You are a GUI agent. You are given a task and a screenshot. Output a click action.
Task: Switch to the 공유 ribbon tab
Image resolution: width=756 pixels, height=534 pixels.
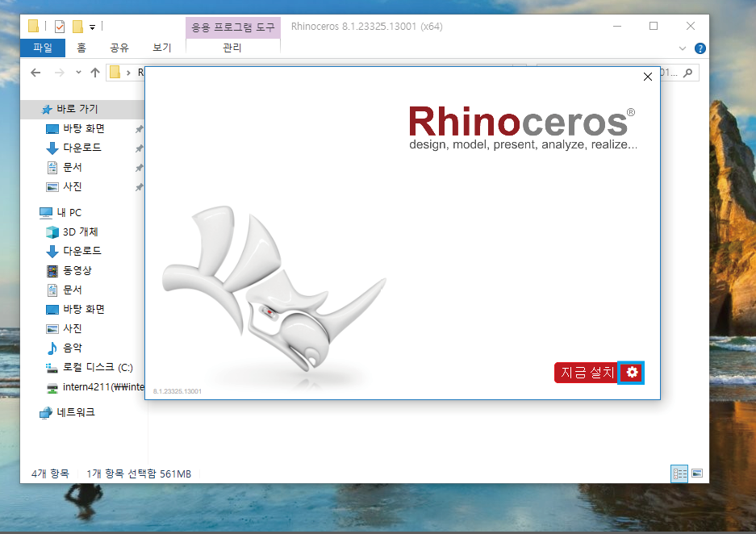tap(119, 48)
